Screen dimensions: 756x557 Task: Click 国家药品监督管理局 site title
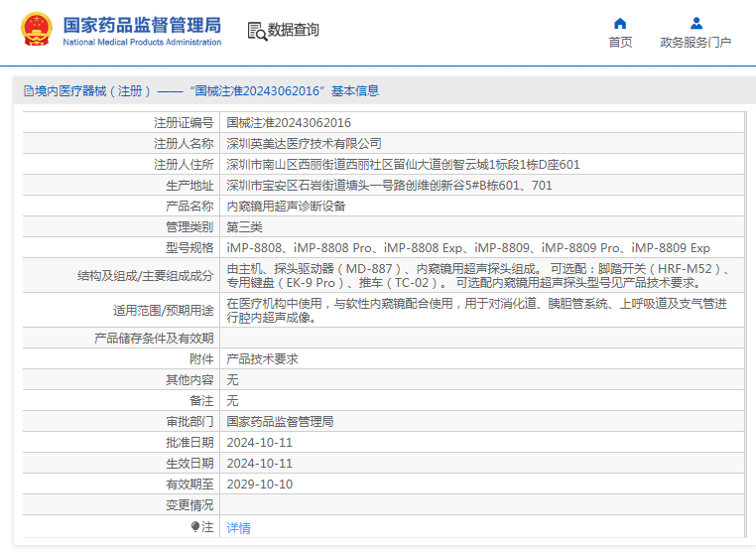(x=142, y=25)
